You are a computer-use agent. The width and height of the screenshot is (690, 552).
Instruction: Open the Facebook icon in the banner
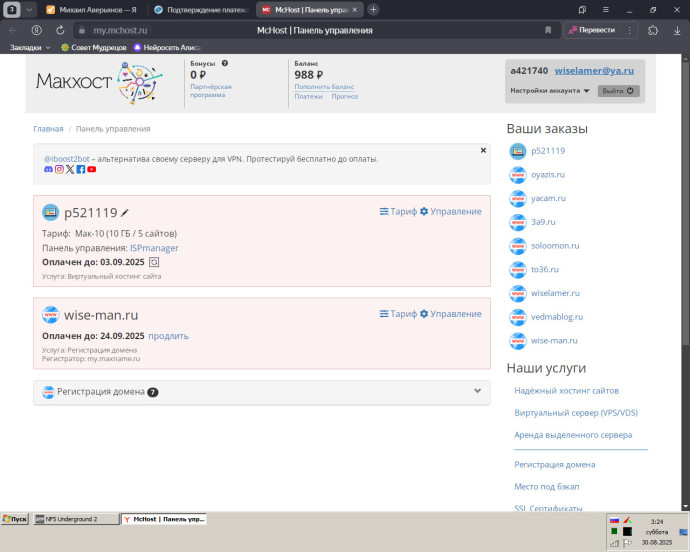click(x=81, y=169)
